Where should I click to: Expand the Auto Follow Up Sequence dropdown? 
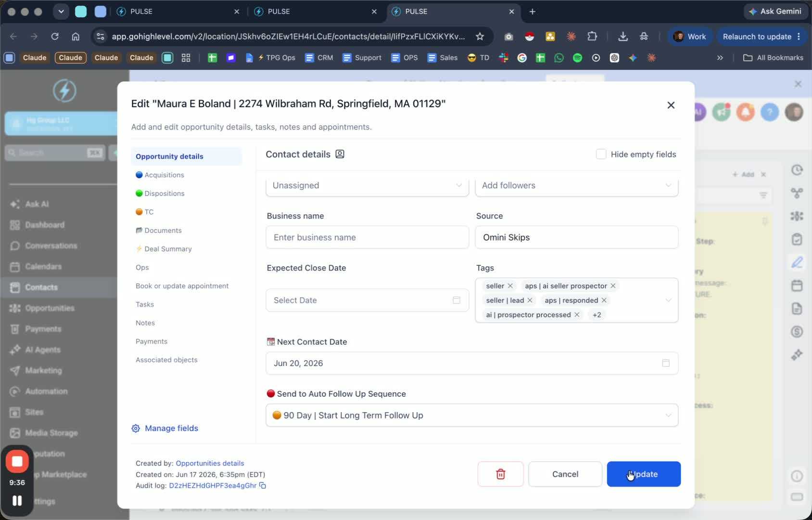pos(472,415)
